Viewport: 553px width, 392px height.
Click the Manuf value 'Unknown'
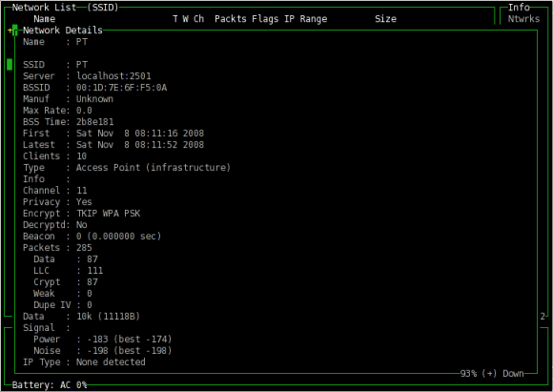click(x=95, y=99)
